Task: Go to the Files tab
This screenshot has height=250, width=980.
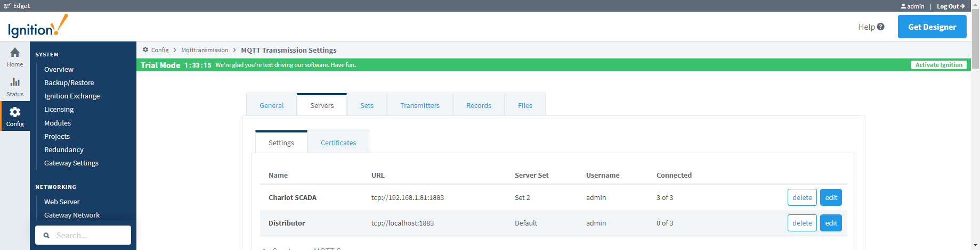Action: (x=525, y=105)
